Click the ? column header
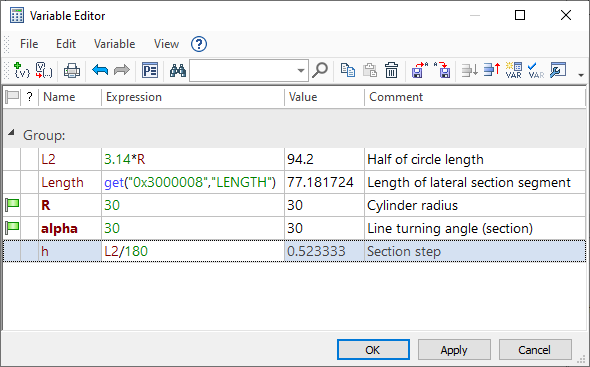The image size is (590, 367). [29, 97]
